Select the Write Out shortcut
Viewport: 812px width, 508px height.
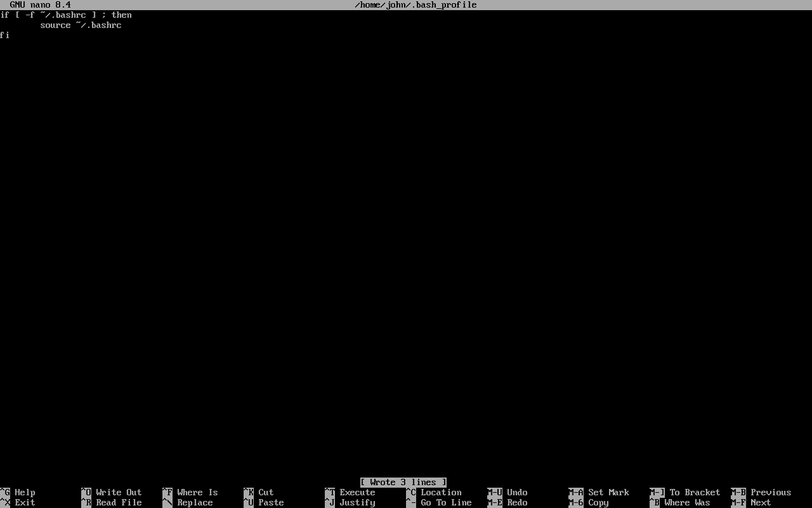coord(112,492)
